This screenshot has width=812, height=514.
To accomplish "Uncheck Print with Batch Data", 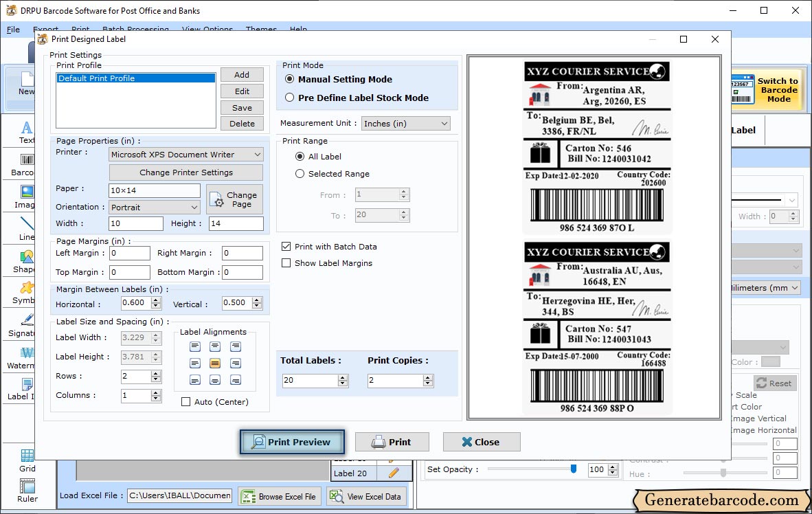I will [286, 247].
